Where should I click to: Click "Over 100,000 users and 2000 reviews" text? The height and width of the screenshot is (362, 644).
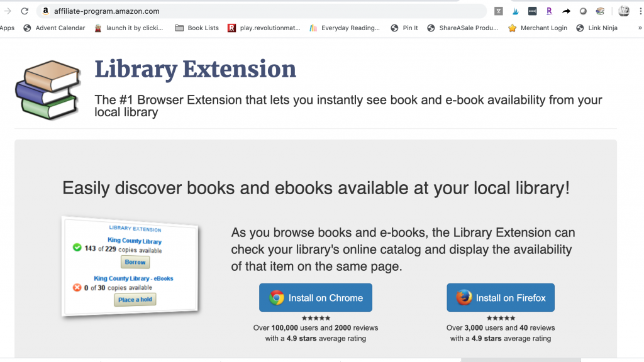click(x=316, y=328)
